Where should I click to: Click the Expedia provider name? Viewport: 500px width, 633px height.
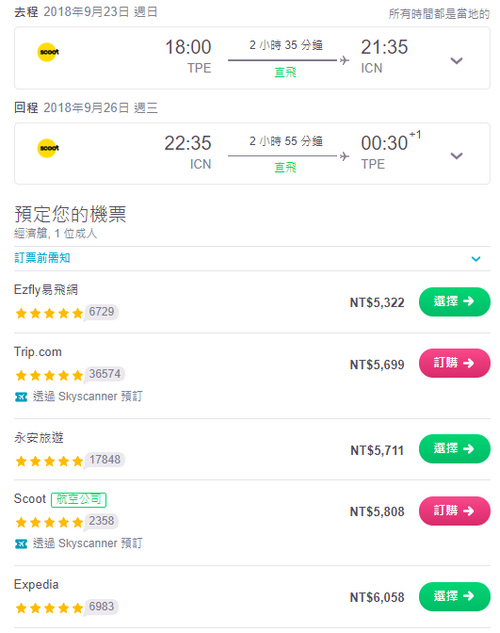(36, 585)
